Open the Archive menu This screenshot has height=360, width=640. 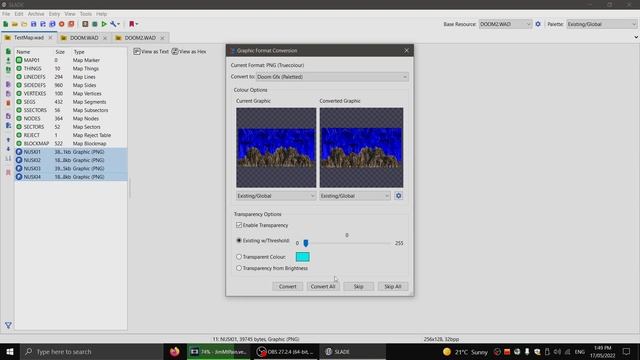36,14
